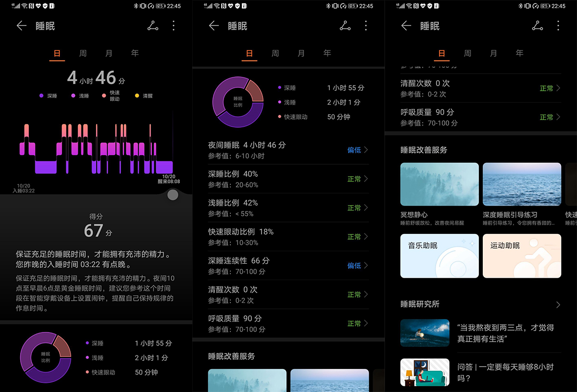Tap the back arrow to exit sleep details
The width and height of the screenshot is (577, 392).
pos(21,26)
